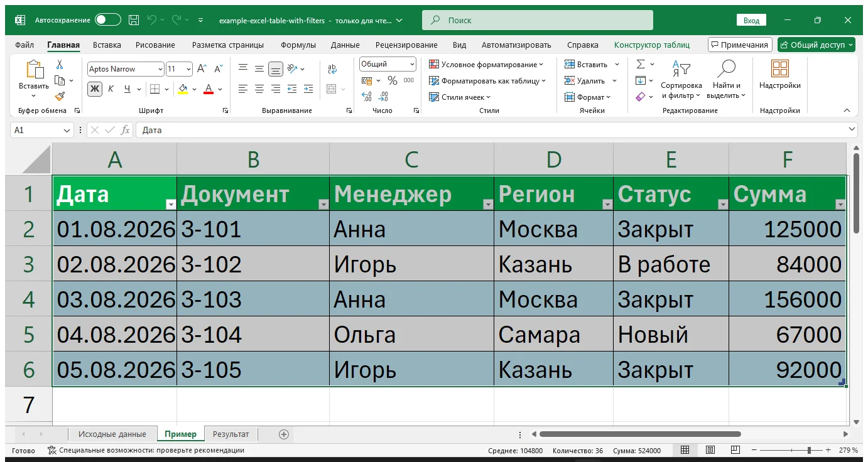Screen dimensions: 868x462
Task: Increase font size with the larger A icon
Action: pyautogui.click(x=201, y=69)
